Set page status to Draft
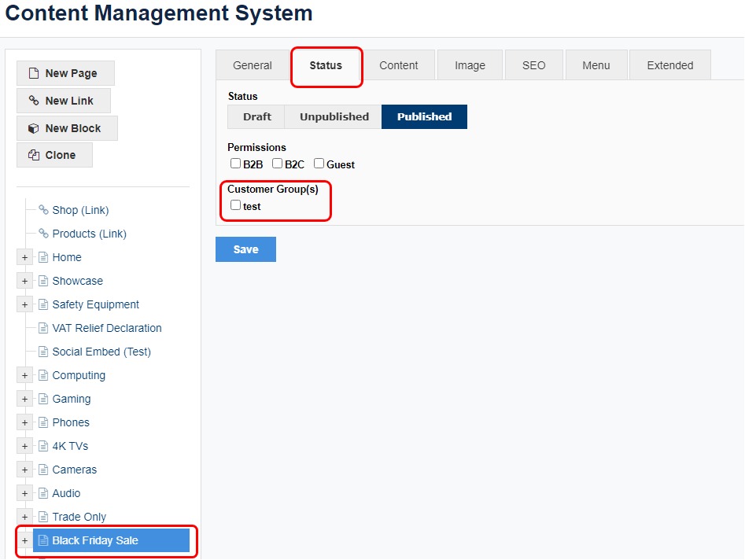 [256, 116]
